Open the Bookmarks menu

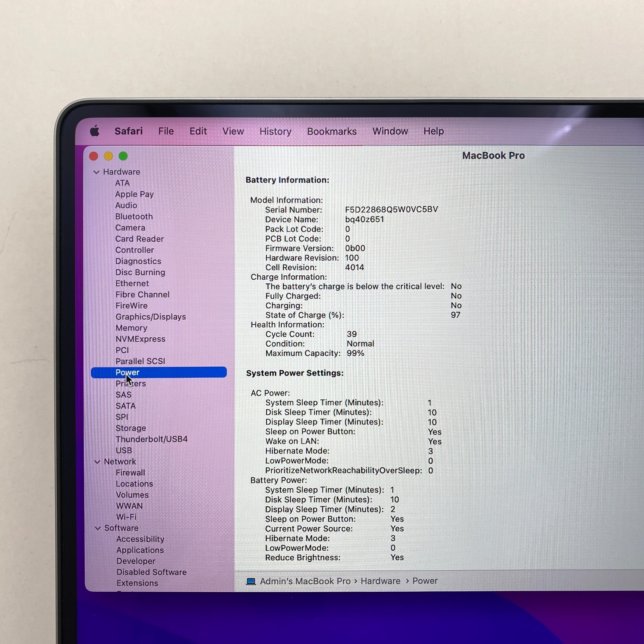332,132
